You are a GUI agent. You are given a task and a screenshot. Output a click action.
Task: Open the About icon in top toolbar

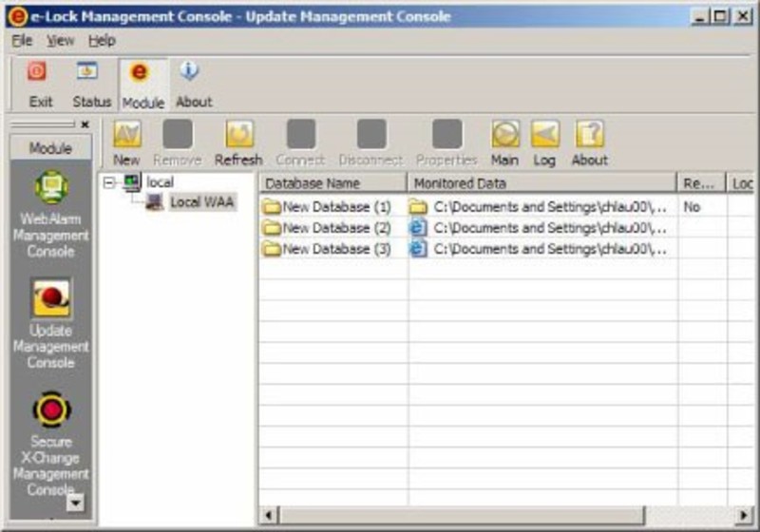tap(189, 71)
